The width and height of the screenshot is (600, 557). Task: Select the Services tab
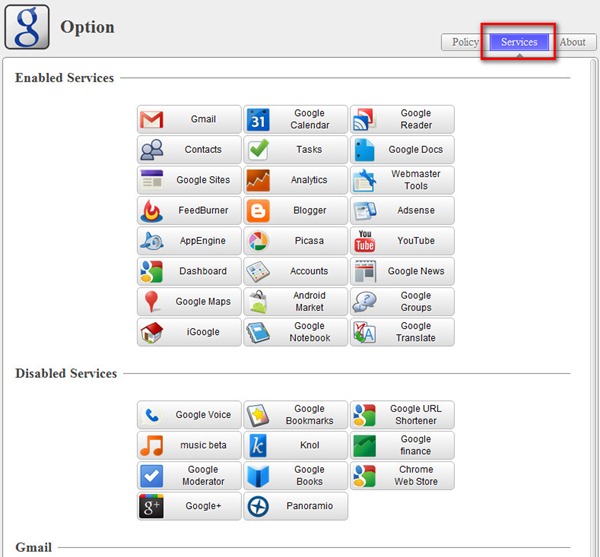[519, 42]
